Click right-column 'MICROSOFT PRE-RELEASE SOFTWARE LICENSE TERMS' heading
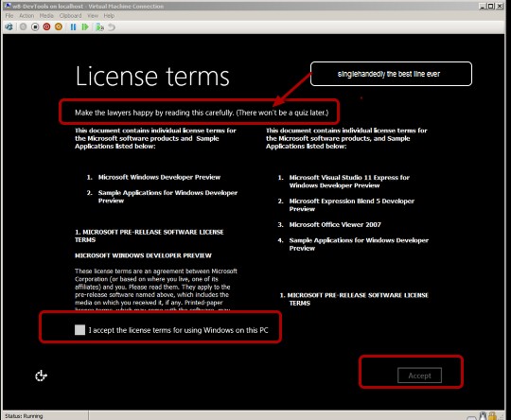Viewport: 511px width, 420px height. click(354, 299)
